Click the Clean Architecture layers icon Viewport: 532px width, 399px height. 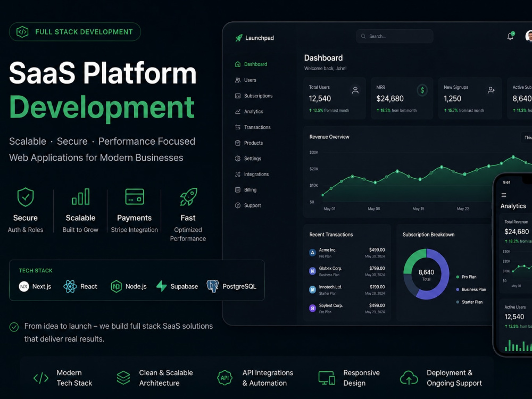pos(123,378)
